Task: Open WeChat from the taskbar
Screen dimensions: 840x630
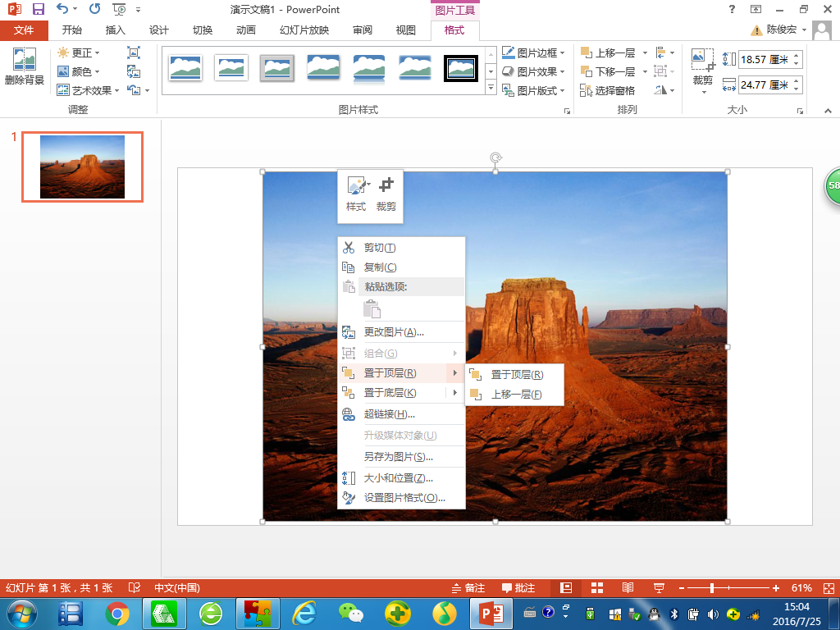Action: click(x=351, y=614)
